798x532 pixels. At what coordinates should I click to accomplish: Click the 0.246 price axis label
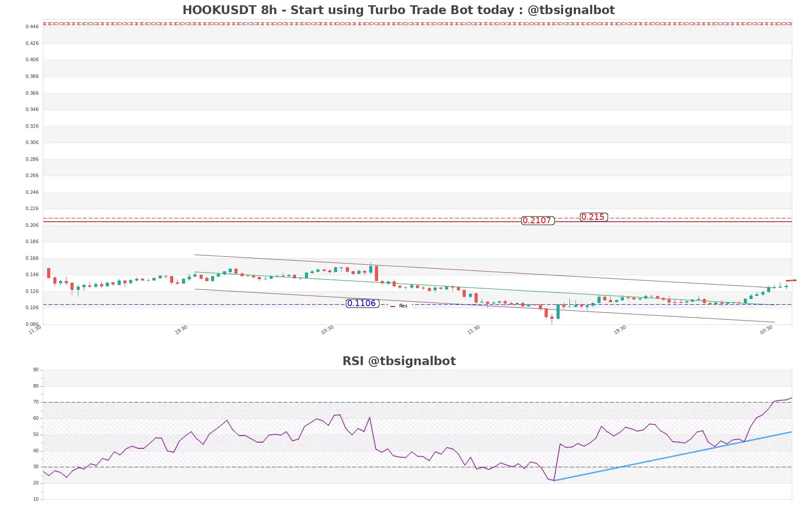coord(32,192)
